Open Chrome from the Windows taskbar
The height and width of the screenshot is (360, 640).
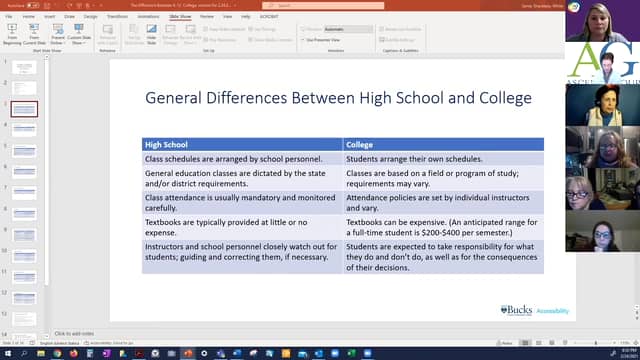click(x=57, y=353)
